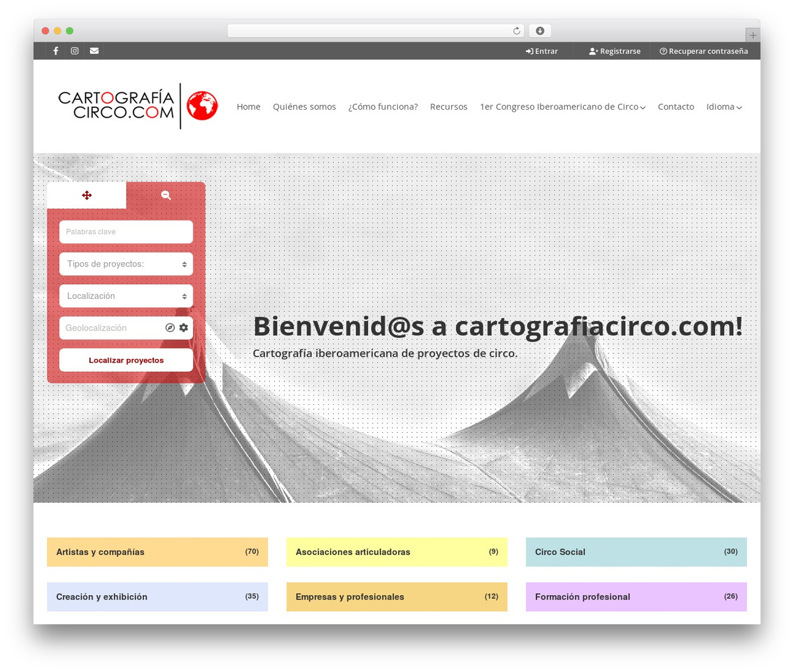Click the Cartografía iberoamericana de proyectos subtitle
794x672 pixels.
click(385, 353)
